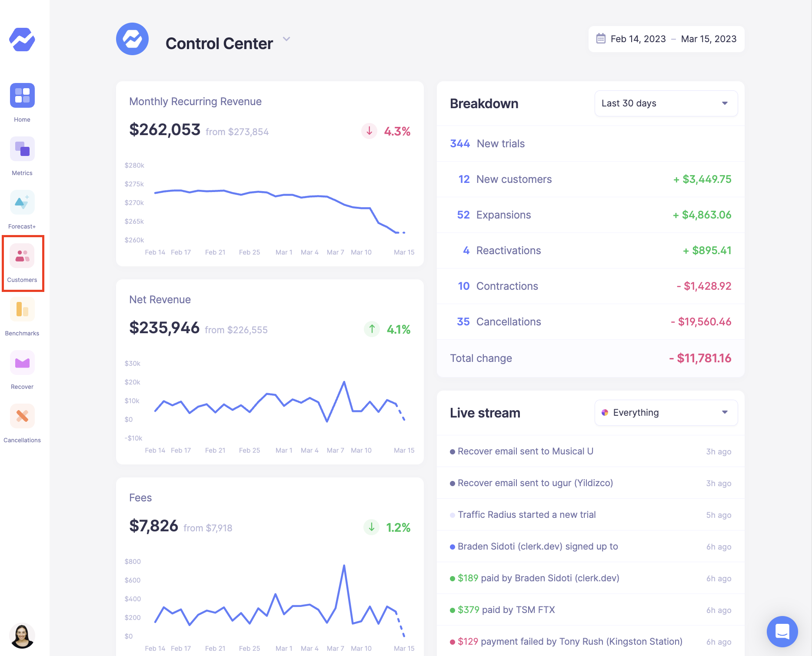This screenshot has height=656, width=812.
Task: Open Benchmarks from the sidebar
Action: (22, 309)
